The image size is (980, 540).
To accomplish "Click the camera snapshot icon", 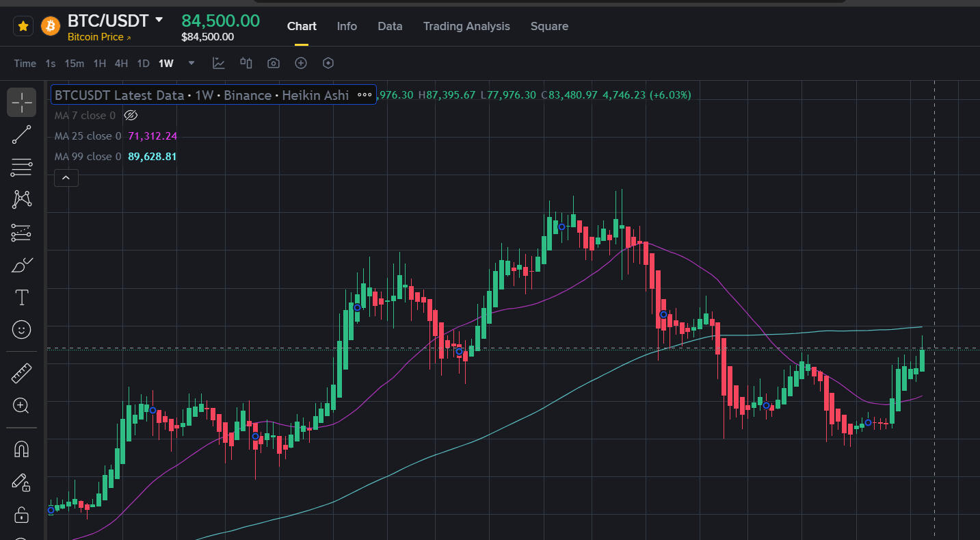I will point(274,63).
